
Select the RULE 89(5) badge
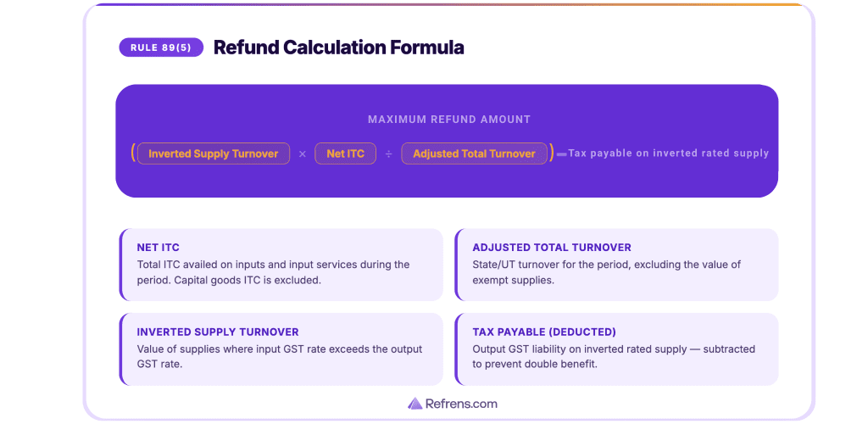tap(161, 47)
